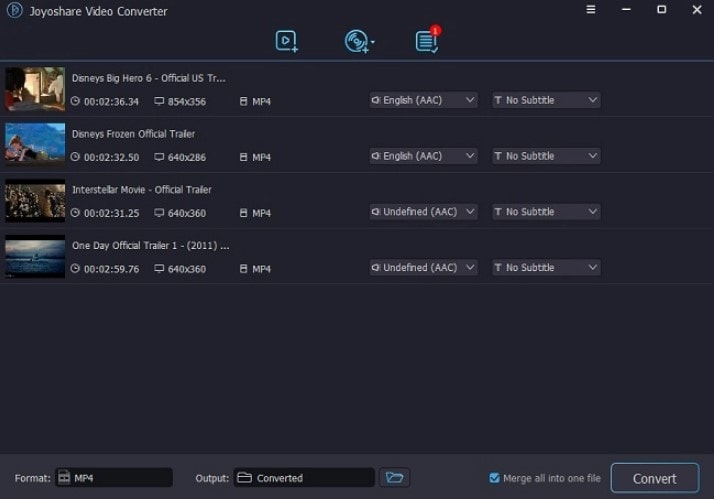Expand Undefined (AAC) dropdown for Interstellar

(x=424, y=212)
